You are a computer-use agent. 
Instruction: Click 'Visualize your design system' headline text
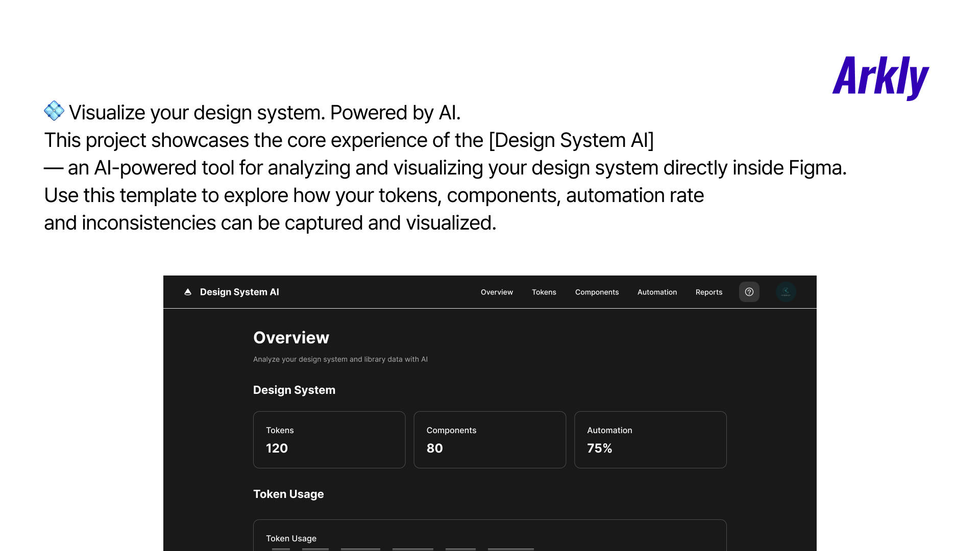tap(264, 113)
